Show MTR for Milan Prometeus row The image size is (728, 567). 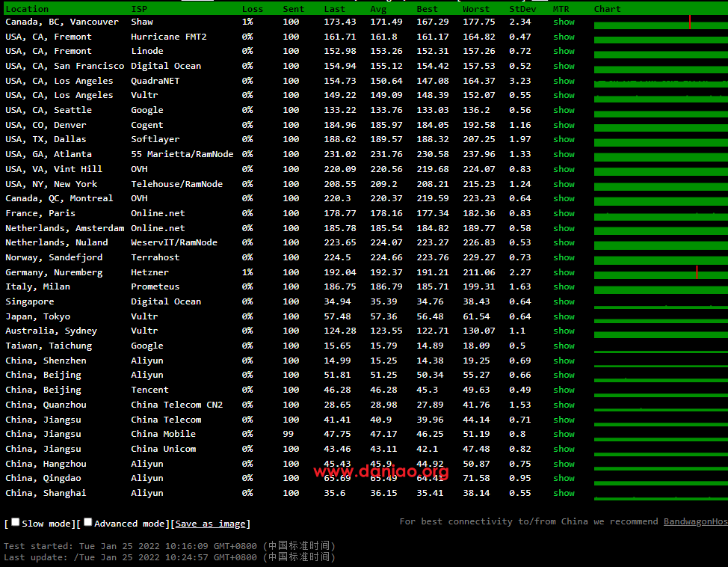(564, 286)
